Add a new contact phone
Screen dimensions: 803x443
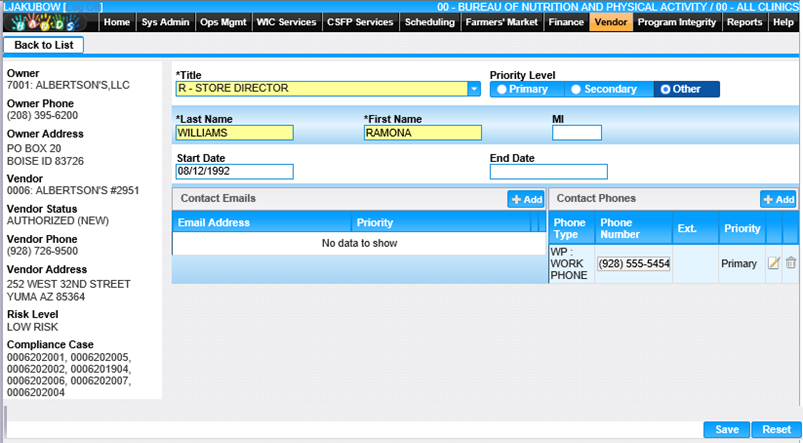(x=778, y=199)
